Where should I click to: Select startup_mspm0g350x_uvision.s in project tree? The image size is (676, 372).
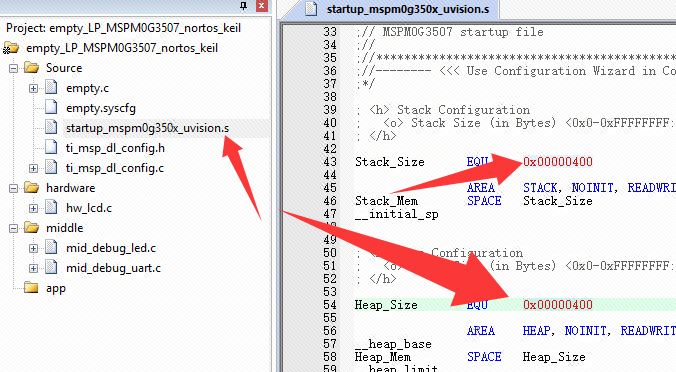click(x=147, y=128)
